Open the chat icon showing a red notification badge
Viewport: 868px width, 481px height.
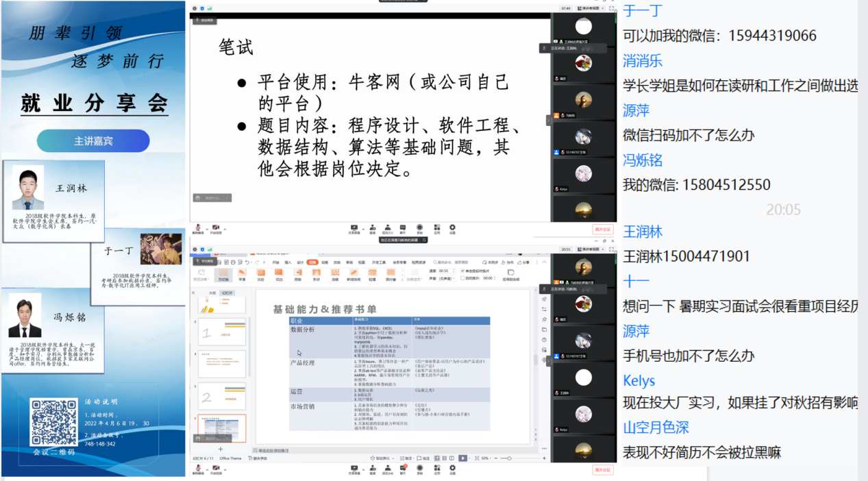[403, 468]
